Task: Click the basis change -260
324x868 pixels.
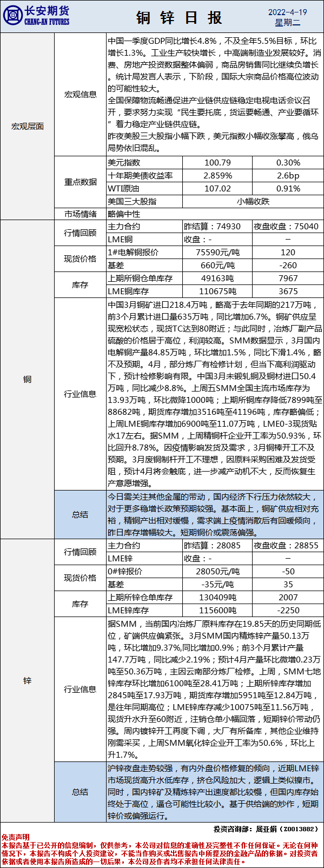Action: (288, 265)
